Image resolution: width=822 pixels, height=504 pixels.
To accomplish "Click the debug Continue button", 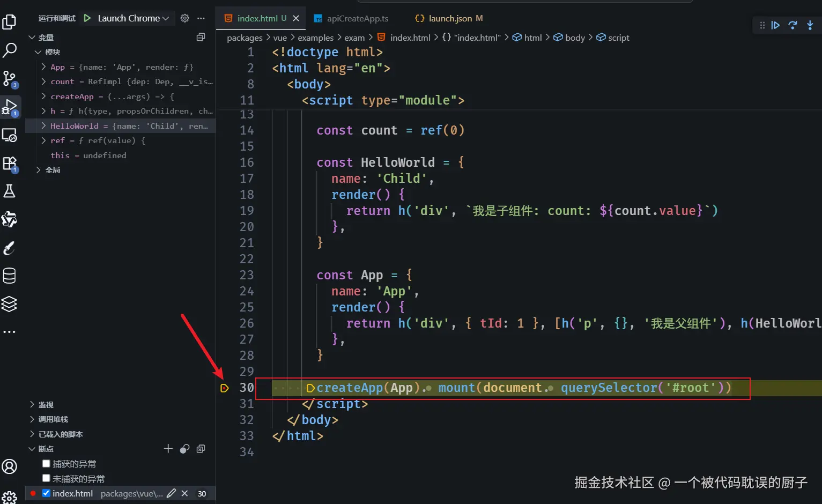I will click(x=775, y=25).
